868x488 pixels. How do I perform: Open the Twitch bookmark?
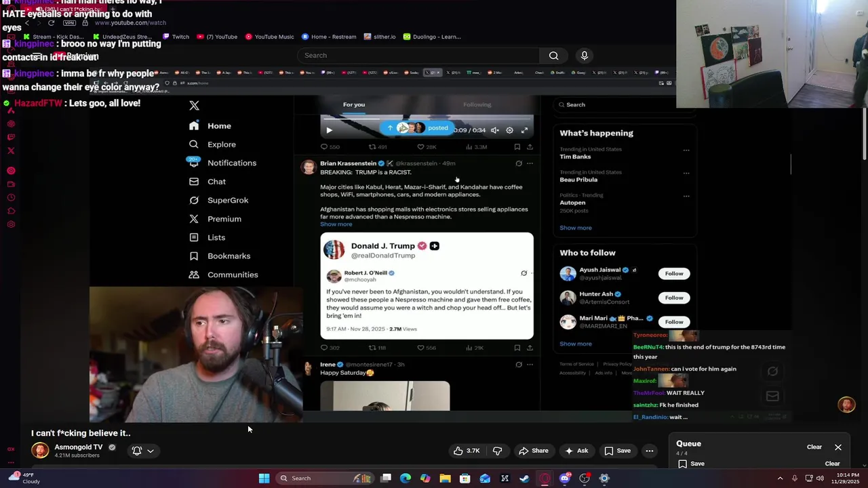176,37
